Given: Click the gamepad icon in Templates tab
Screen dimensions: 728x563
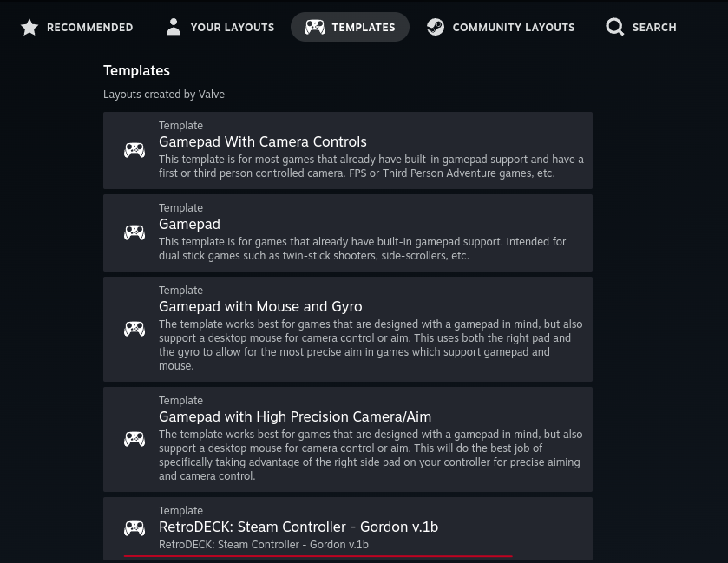Looking at the screenshot, I should click(x=314, y=28).
